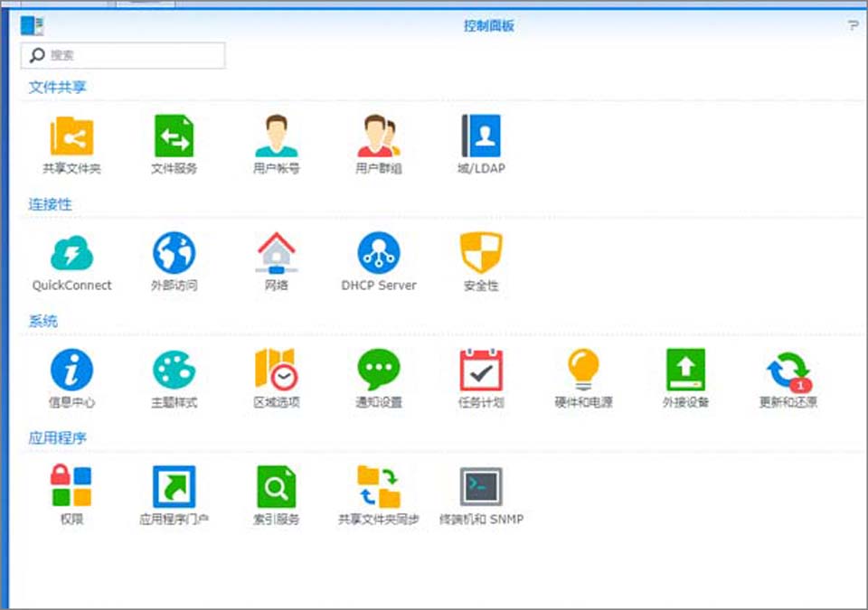This screenshot has width=868, height=610.
Task: Open 硬件和电源 hardware and power
Action: [x=583, y=370]
